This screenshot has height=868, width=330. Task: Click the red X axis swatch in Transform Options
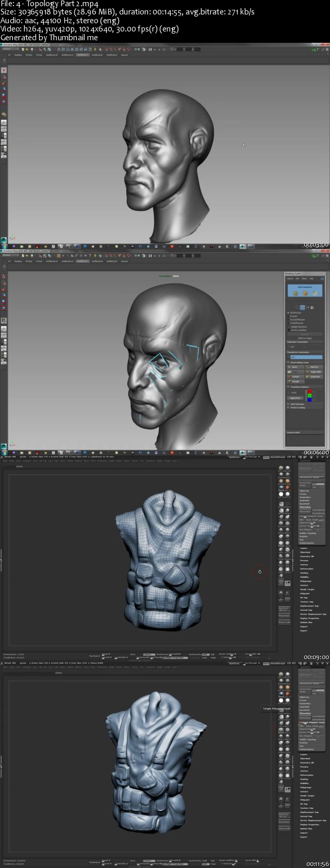(309, 391)
